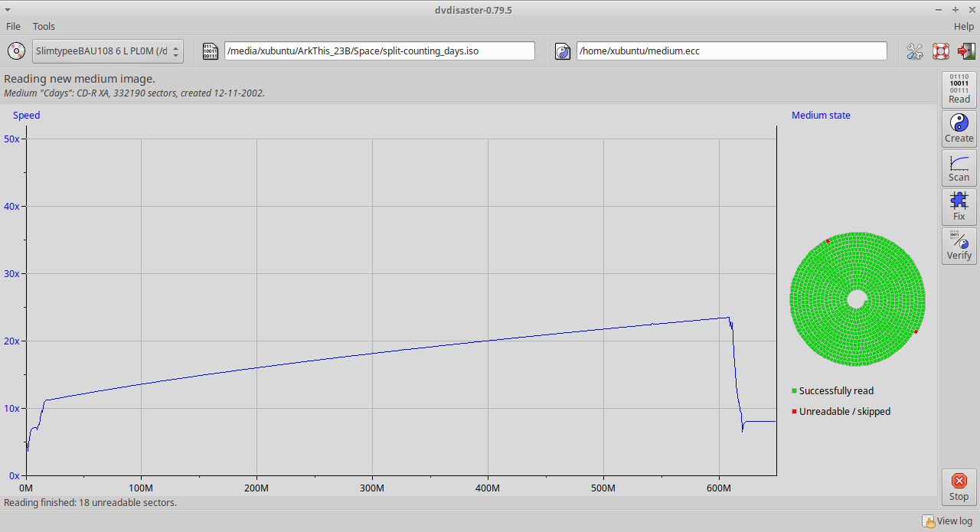980x532 pixels.
Task: Choose the ecc file using the disc icon
Action: 563,51
